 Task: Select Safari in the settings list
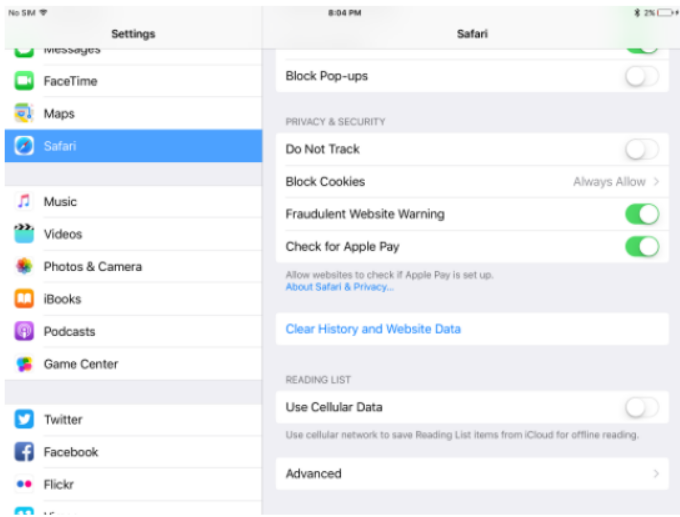(133, 146)
